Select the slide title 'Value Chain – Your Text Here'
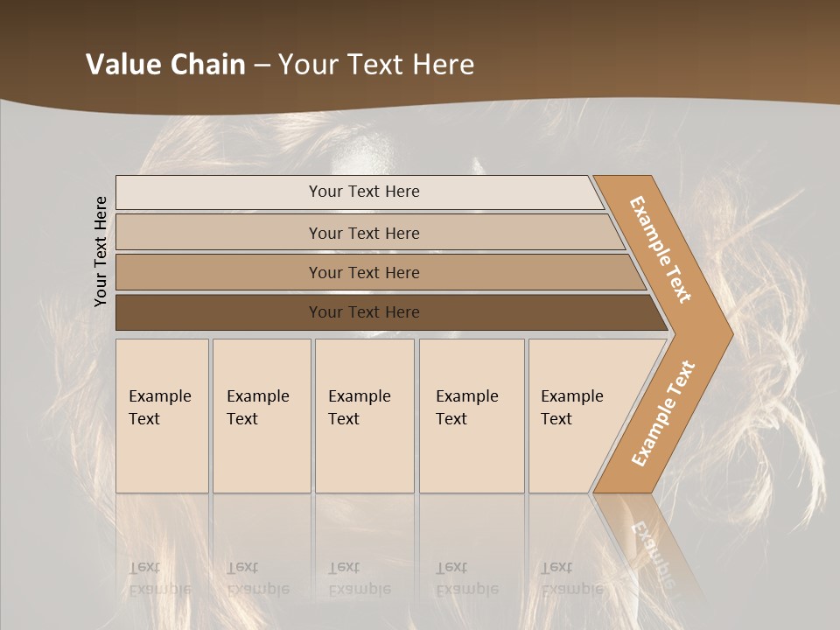This screenshot has height=630, width=840. coord(280,64)
